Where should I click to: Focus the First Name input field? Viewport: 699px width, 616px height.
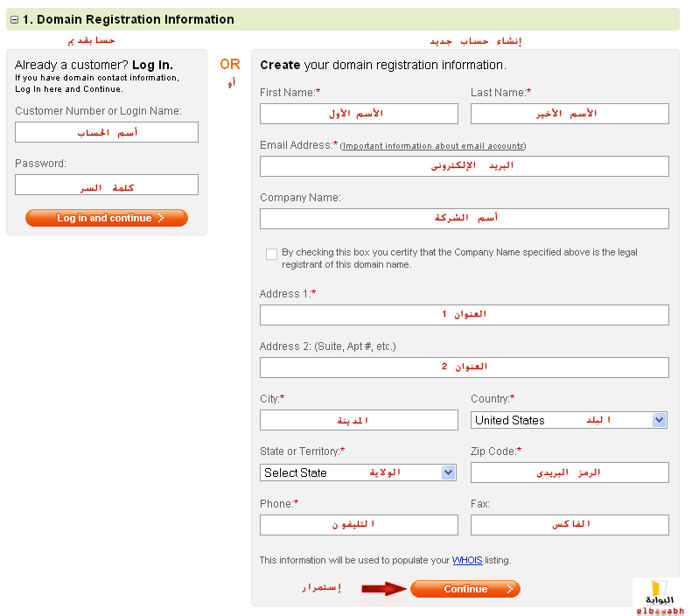tap(359, 114)
